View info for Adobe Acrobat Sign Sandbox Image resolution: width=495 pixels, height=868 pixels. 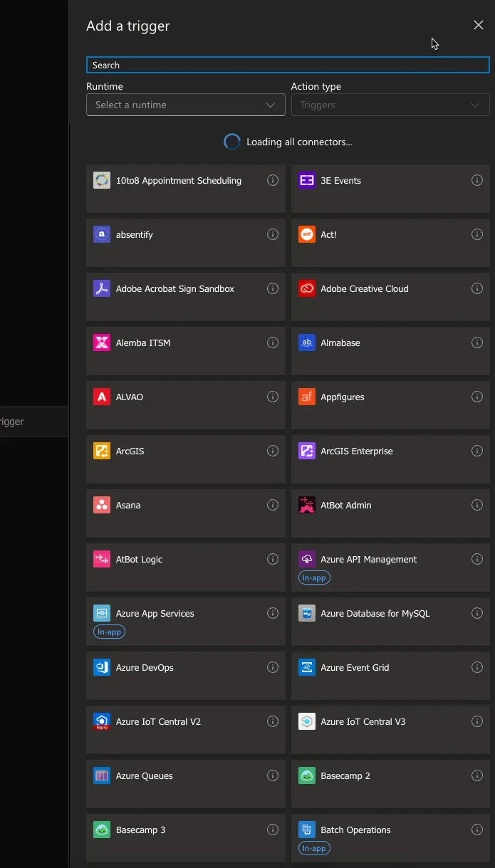point(273,289)
